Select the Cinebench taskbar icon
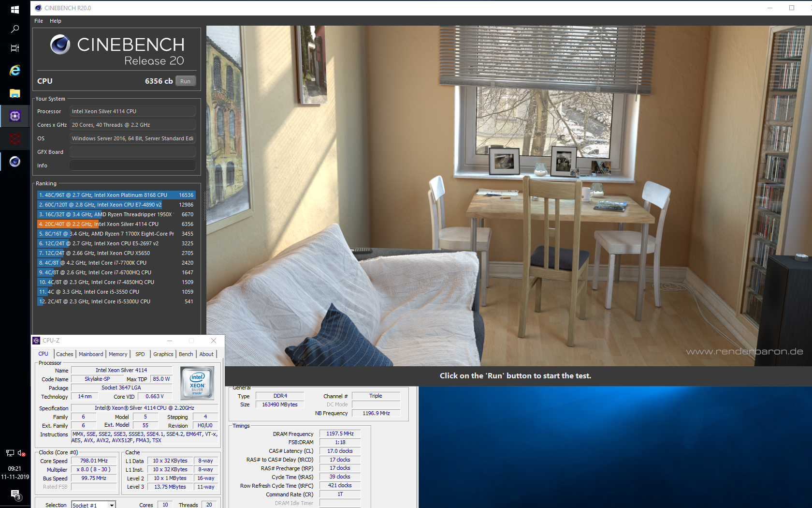The width and height of the screenshot is (812, 508). click(x=15, y=162)
